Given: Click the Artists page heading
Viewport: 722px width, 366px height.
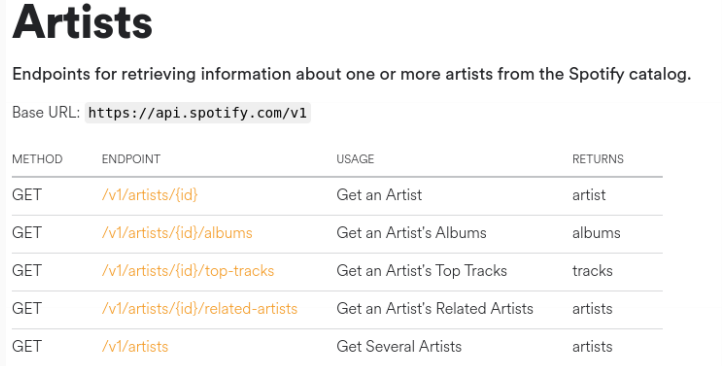Looking at the screenshot, I should (x=82, y=22).
